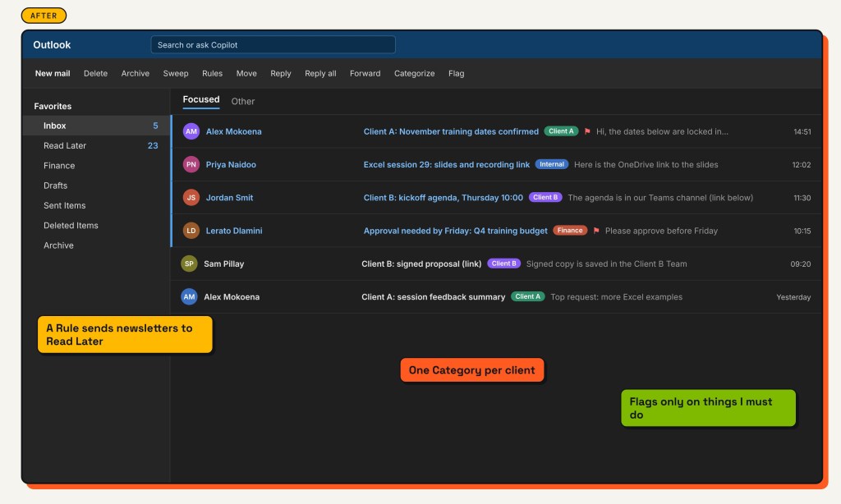Click Priya Naidoo's PN avatar
Screen dimensions: 841x504
click(191, 165)
